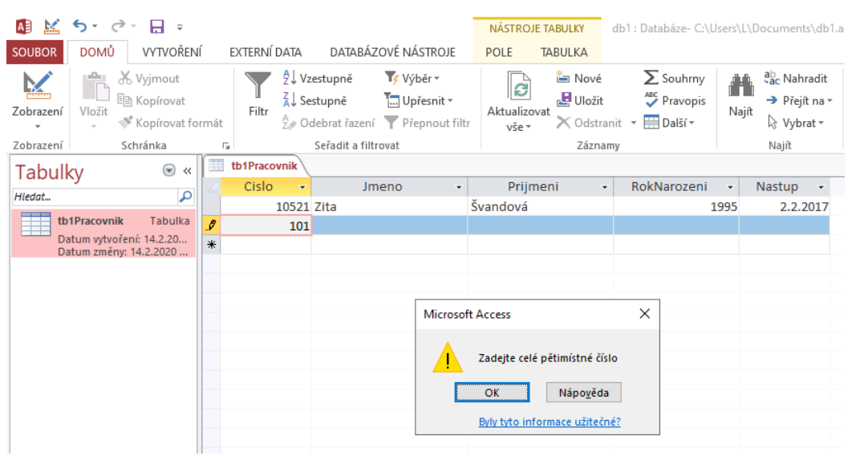868x456 pixels.
Task: Open the RokNarozeni column dropdown arrow
Action: [729, 187]
